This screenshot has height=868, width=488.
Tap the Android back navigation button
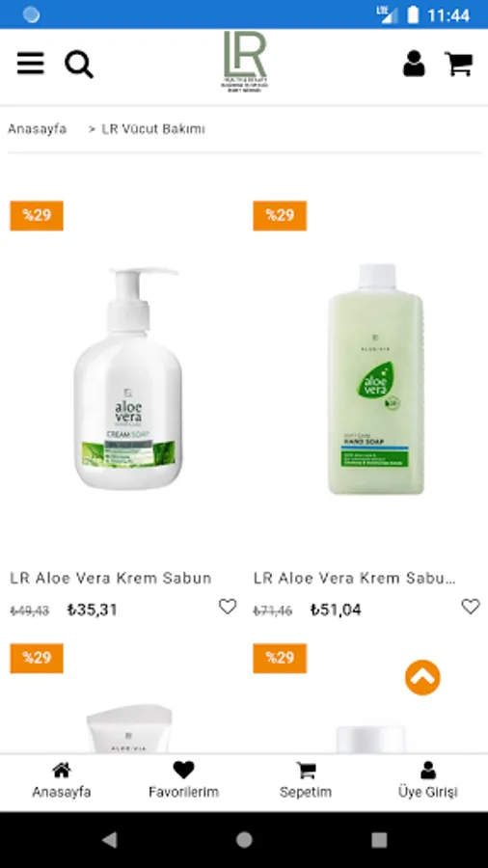tap(110, 840)
